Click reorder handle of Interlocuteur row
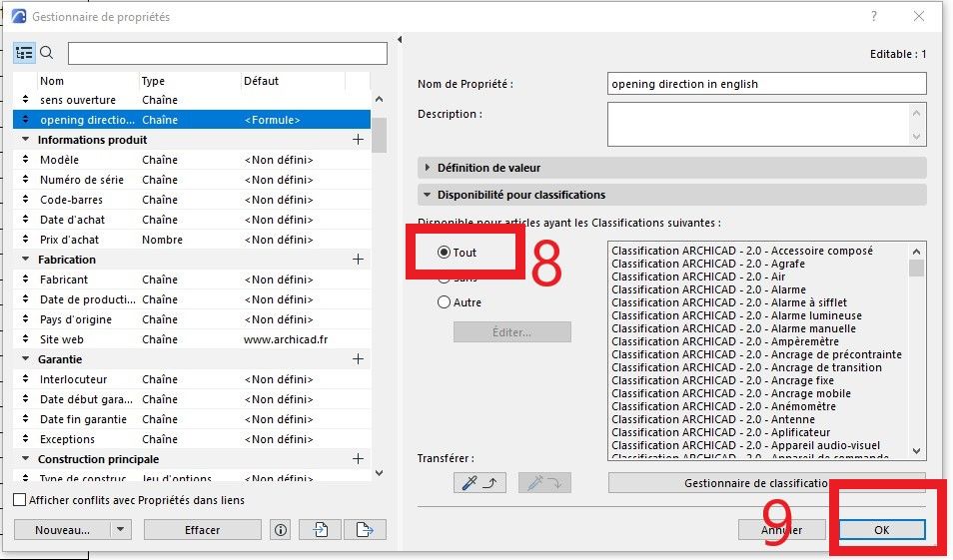This screenshot has height=560, width=953. pos(26,379)
